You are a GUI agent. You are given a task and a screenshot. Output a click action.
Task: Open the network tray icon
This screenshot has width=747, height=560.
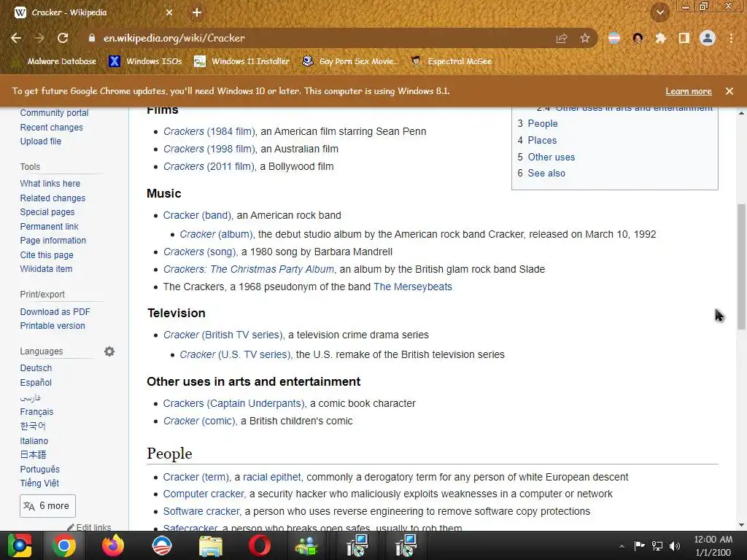(657, 545)
